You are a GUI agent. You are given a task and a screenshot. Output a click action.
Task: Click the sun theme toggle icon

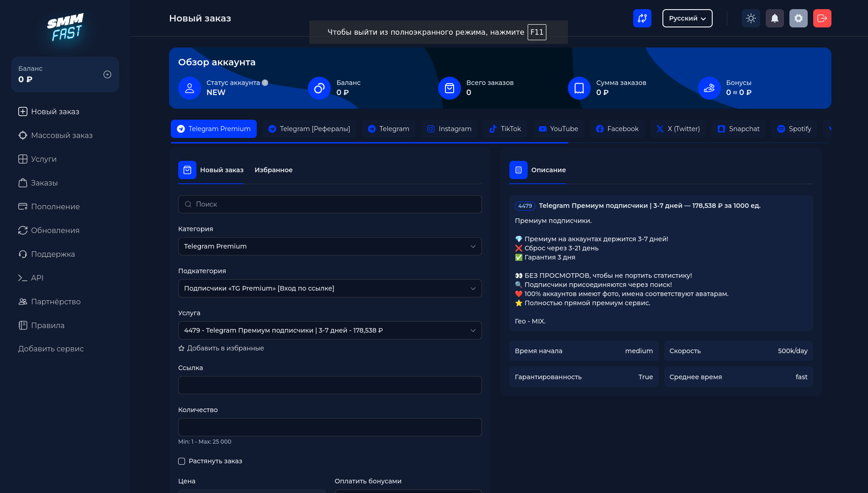(x=751, y=18)
